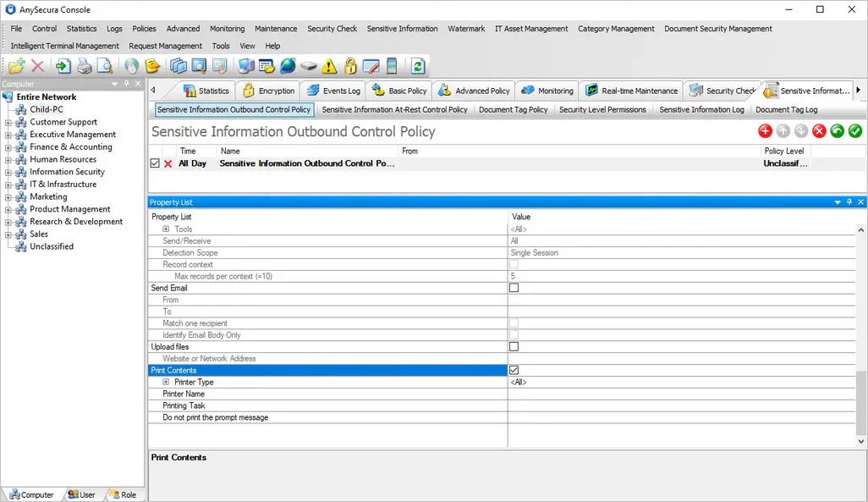Screen dimensions: 868x502
Task: Click the green undo arrow policy button
Action: (837, 131)
